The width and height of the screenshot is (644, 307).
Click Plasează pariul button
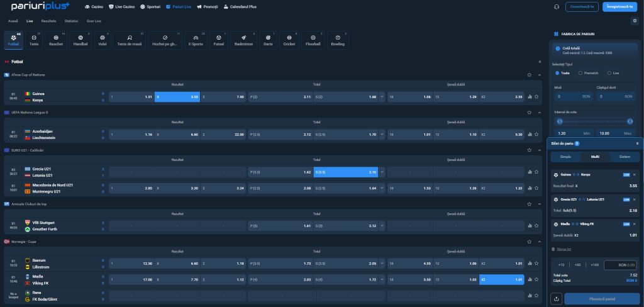pyautogui.click(x=602, y=299)
